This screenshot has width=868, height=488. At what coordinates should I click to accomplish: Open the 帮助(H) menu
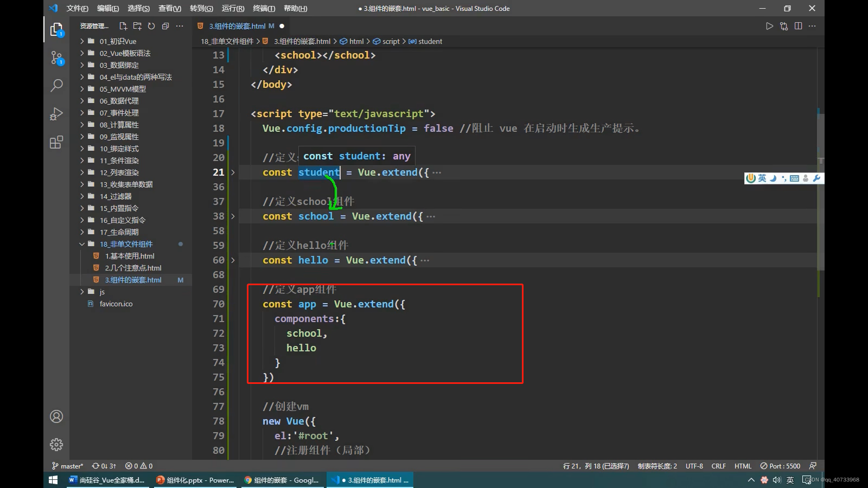point(295,8)
